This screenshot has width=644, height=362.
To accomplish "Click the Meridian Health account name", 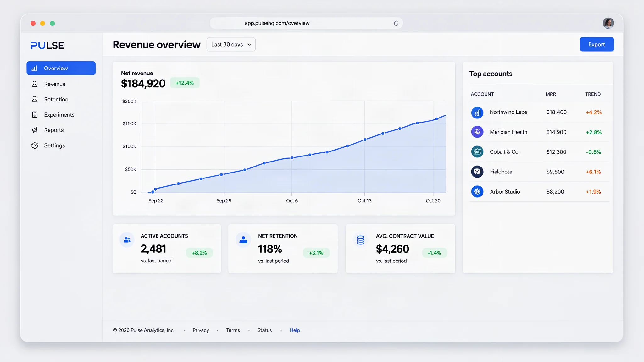I will [x=508, y=132].
